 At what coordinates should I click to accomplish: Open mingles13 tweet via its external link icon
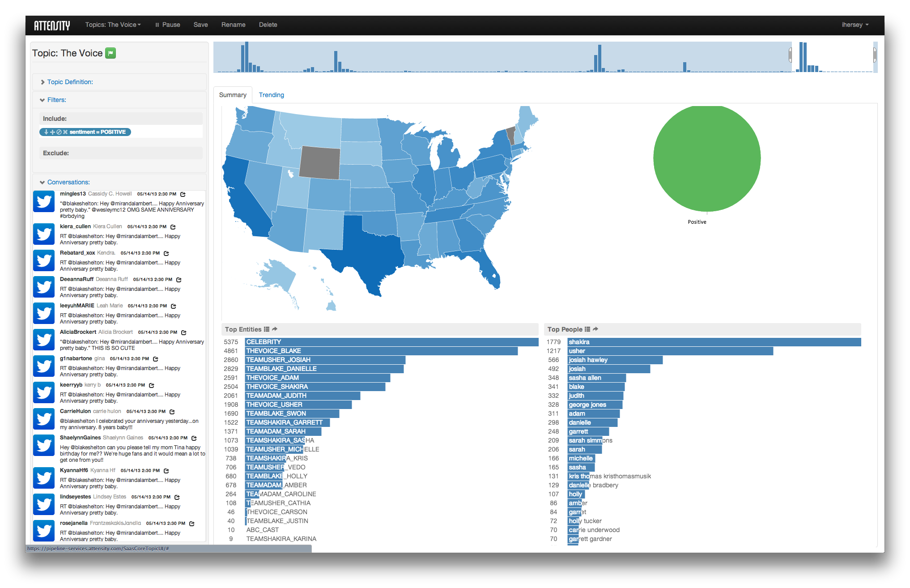click(x=183, y=194)
